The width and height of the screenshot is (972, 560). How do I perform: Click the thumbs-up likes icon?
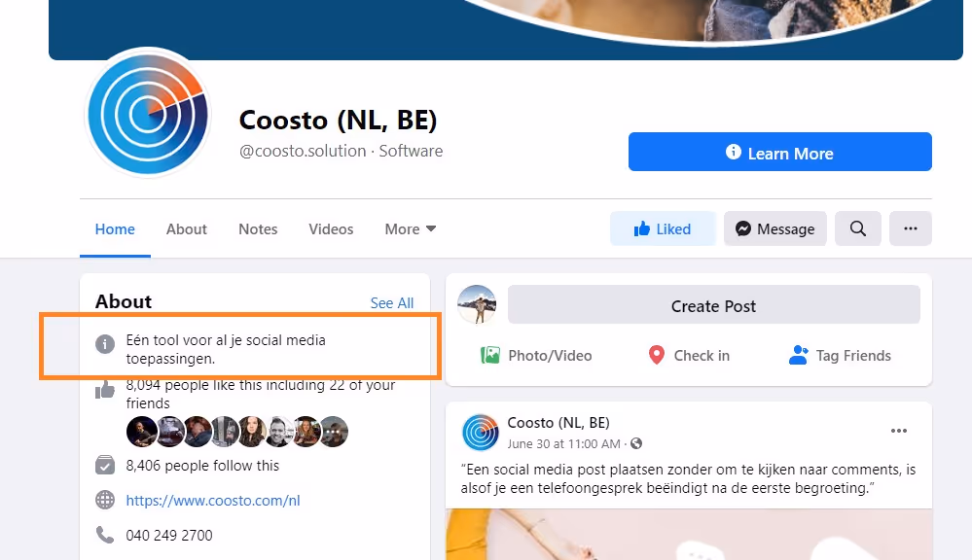105,390
